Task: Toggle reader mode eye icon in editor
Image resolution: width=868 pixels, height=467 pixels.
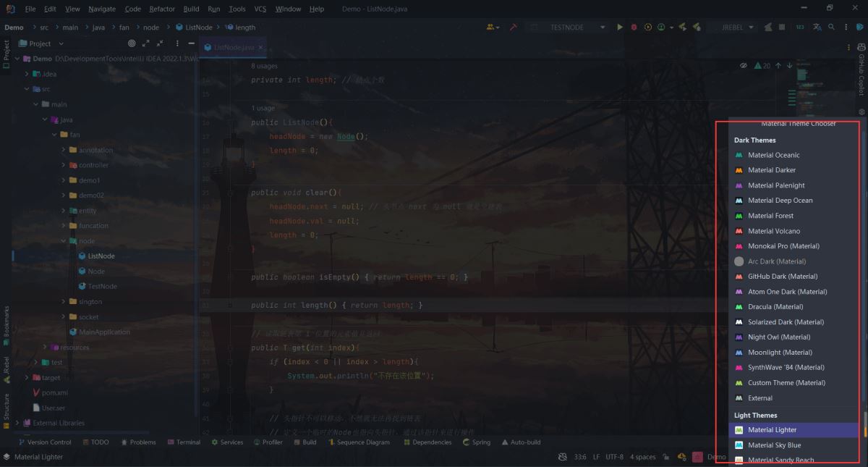Action: (743, 65)
